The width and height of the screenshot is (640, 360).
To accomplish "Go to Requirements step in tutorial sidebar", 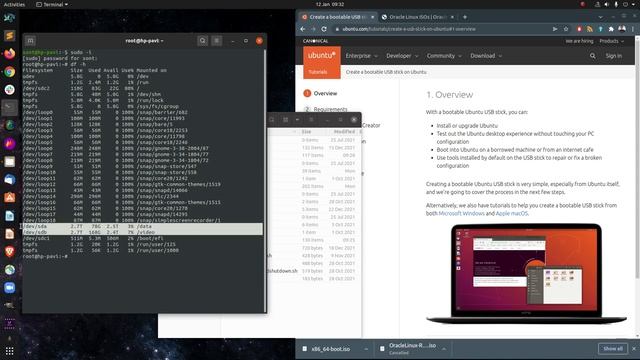I will 330,109.
